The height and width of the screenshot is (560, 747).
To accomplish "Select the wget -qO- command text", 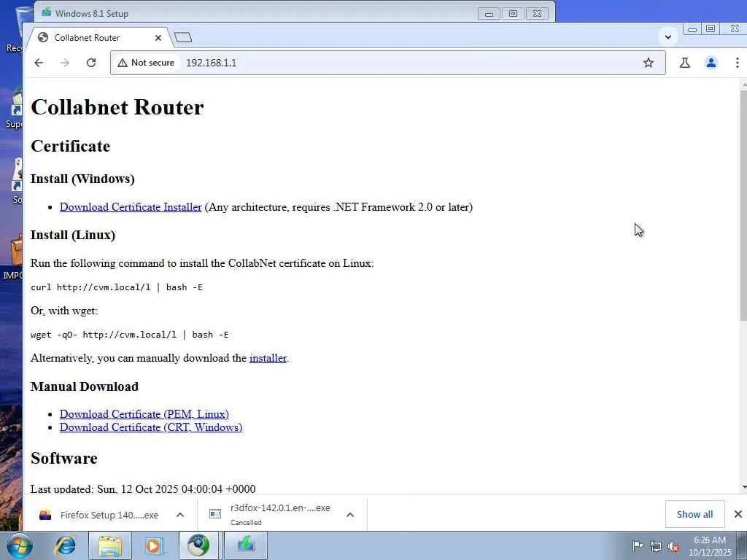I will 130,335.
